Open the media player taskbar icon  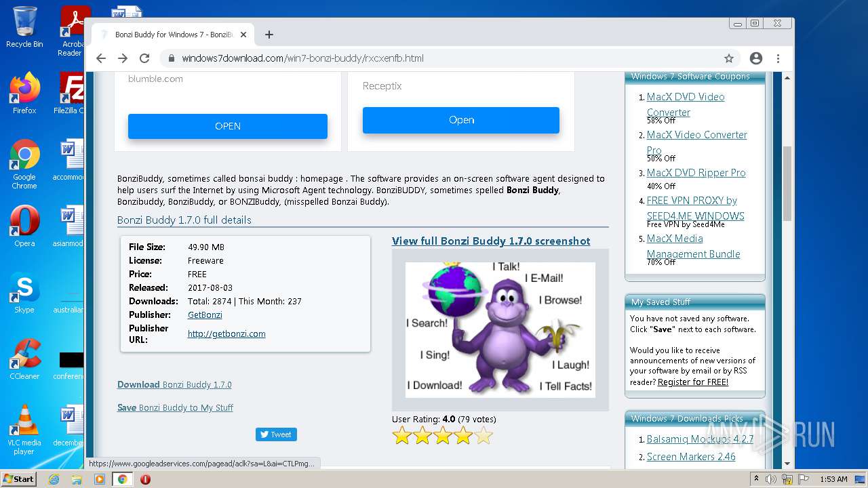click(100, 479)
